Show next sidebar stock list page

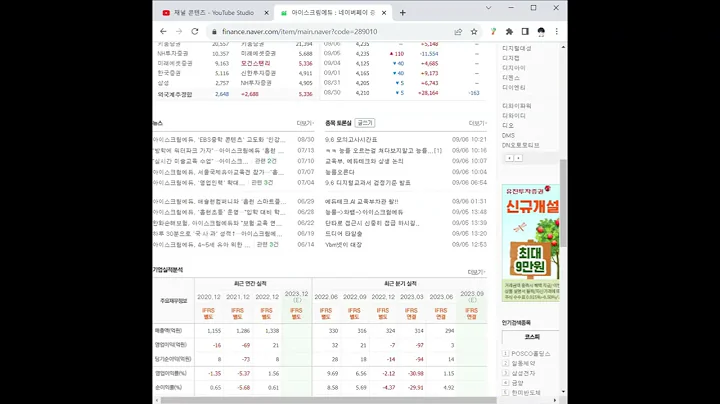click(x=518, y=158)
